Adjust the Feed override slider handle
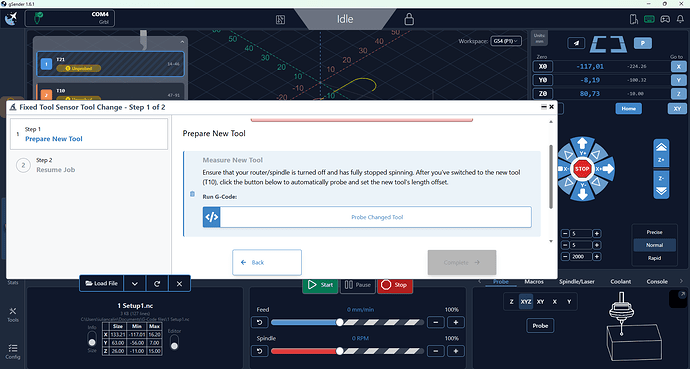 point(340,322)
